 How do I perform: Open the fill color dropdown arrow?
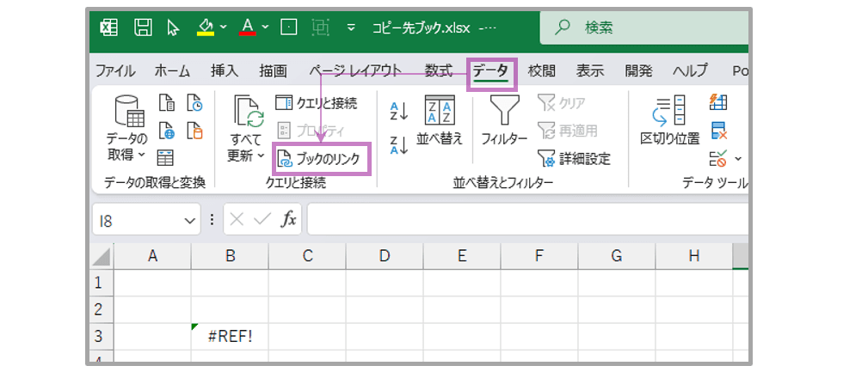(x=223, y=27)
